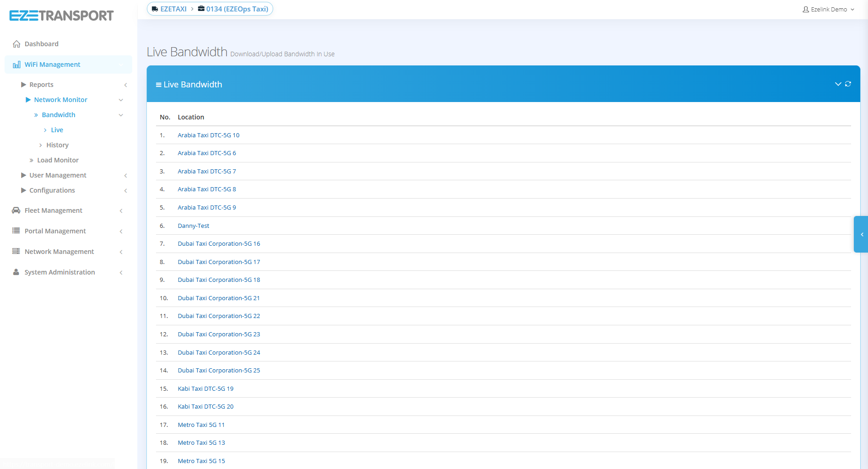The width and height of the screenshot is (868, 469).
Task: Open the User Management menu item
Action: pyautogui.click(x=58, y=175)
